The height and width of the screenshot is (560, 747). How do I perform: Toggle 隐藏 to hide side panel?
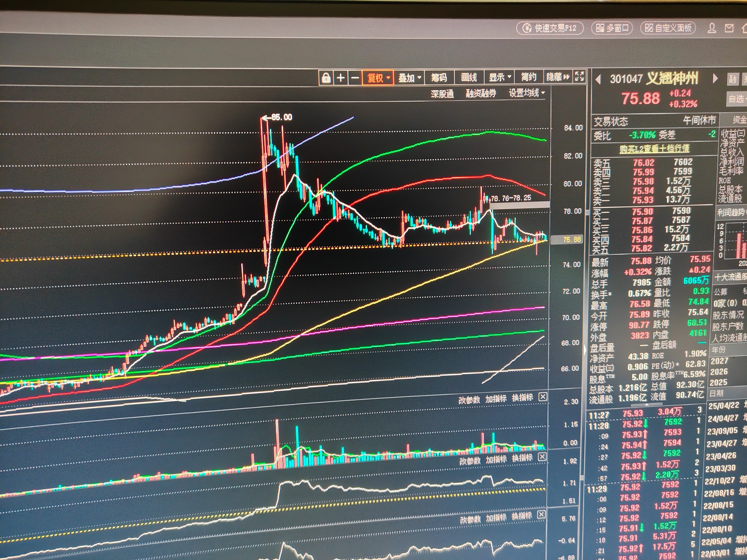pyautogui.click(x=558, y=77)
